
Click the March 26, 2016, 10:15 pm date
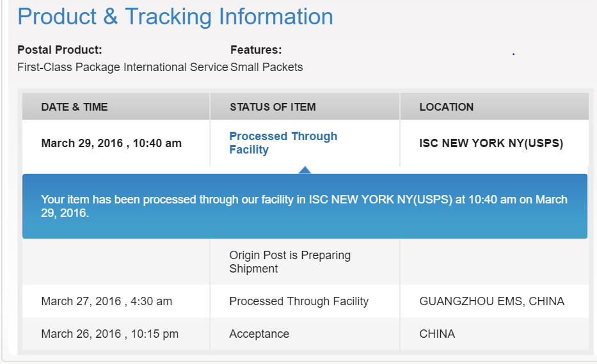(109, 334)
